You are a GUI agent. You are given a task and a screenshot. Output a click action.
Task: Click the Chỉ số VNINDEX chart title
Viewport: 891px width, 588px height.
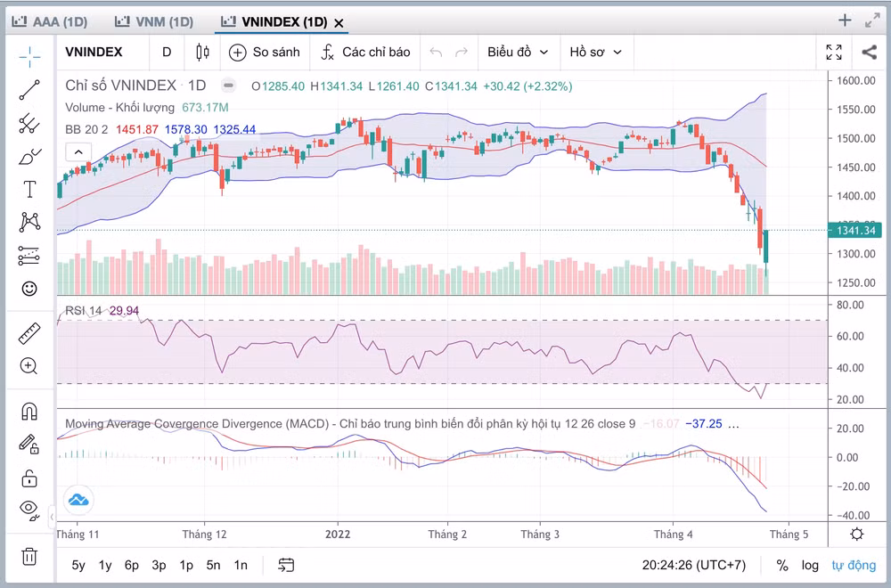[120, 86]
